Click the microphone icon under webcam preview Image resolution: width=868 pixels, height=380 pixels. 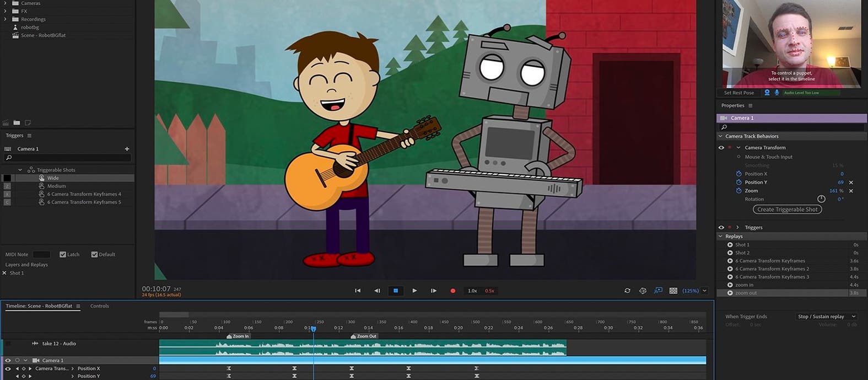pos(777,93)
